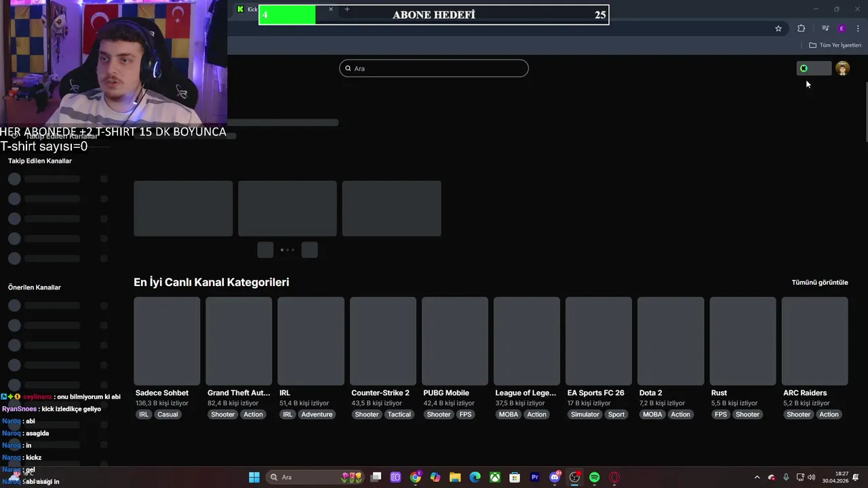Select the Action tag under Grand Theft Auto
This screenshot has width=868, height=488.
254,415
